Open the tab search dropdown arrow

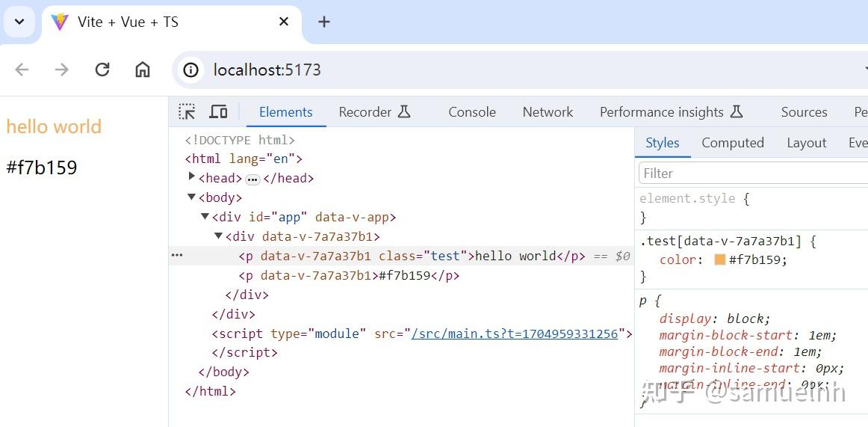point(19,22)
